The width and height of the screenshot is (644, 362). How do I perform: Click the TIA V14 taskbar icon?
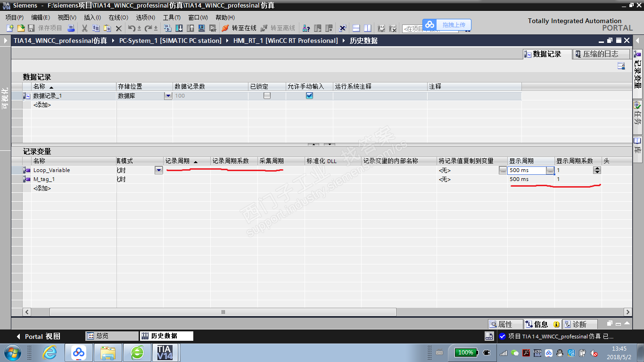165,353
